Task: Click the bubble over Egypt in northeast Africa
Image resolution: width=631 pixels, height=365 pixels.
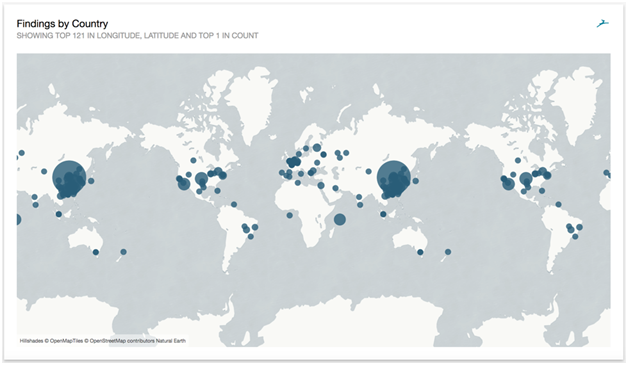Action: click(x=321, y=186)
